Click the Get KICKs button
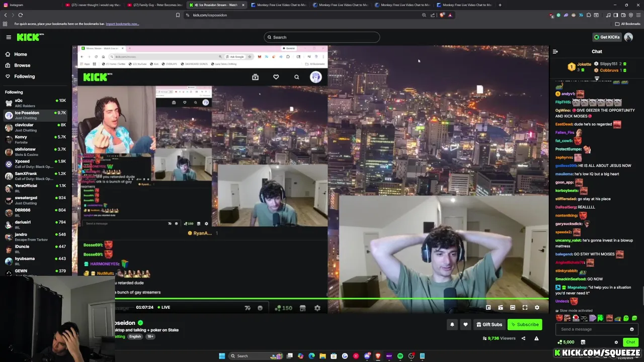Image resolution: width=644 pixels, height=362 pixels. (607, 37)
